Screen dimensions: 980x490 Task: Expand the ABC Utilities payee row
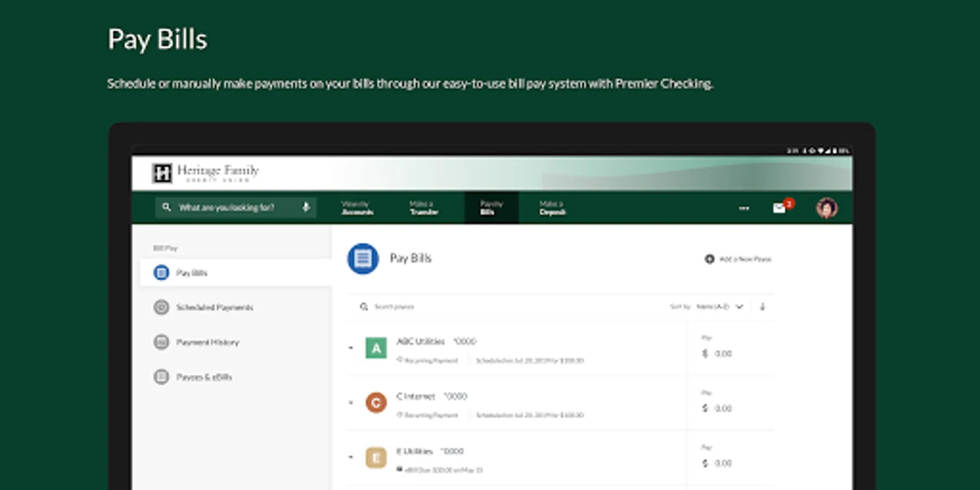(351, 347)
